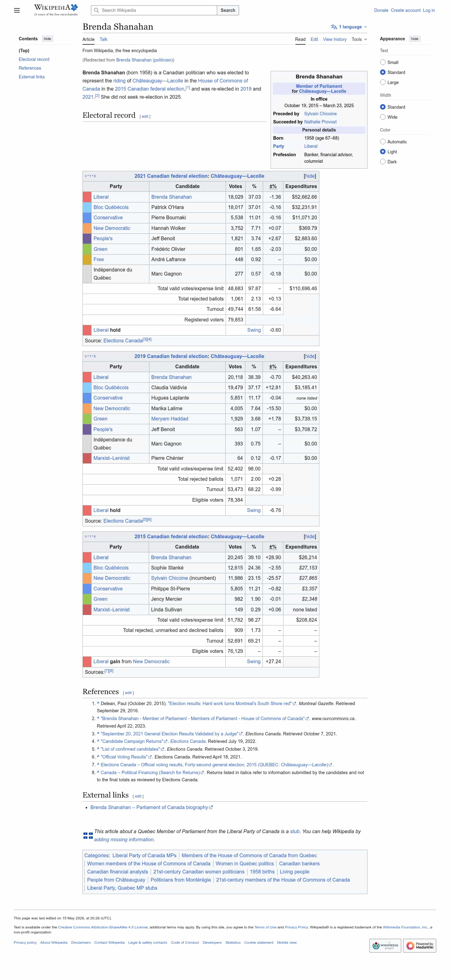Click Elections Canada source link under 2021 table
The width and height of the screenshot is (450, 980).
coord(122,341)
